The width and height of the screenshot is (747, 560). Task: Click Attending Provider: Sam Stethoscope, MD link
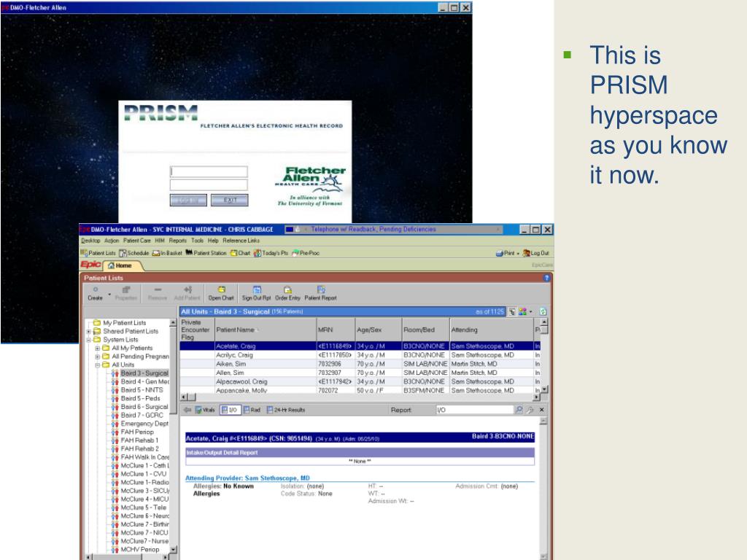247,478
